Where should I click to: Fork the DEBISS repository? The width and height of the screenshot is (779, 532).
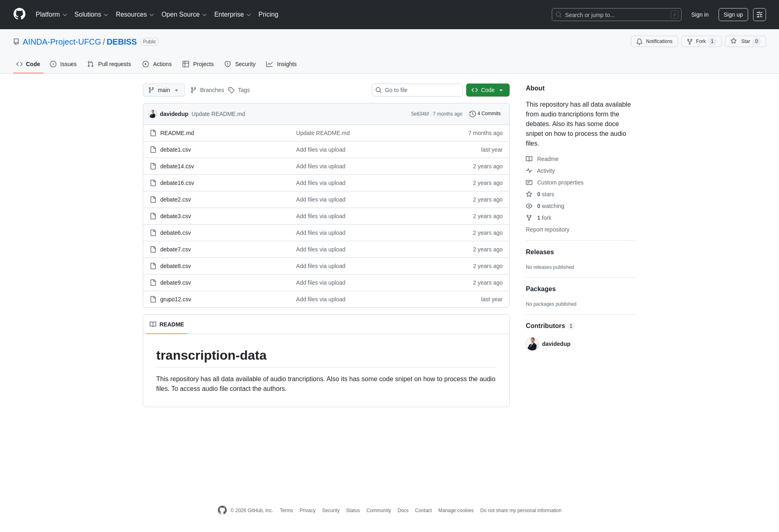(701, 41)
